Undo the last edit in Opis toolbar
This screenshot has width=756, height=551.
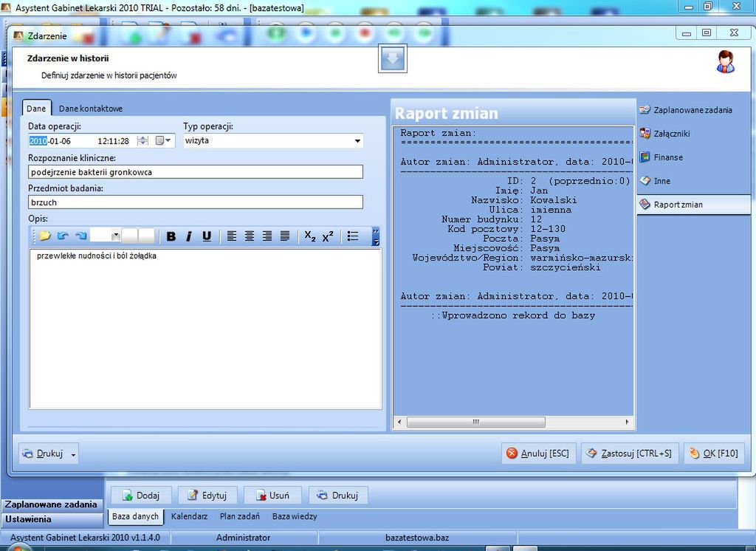coord(63,236)
